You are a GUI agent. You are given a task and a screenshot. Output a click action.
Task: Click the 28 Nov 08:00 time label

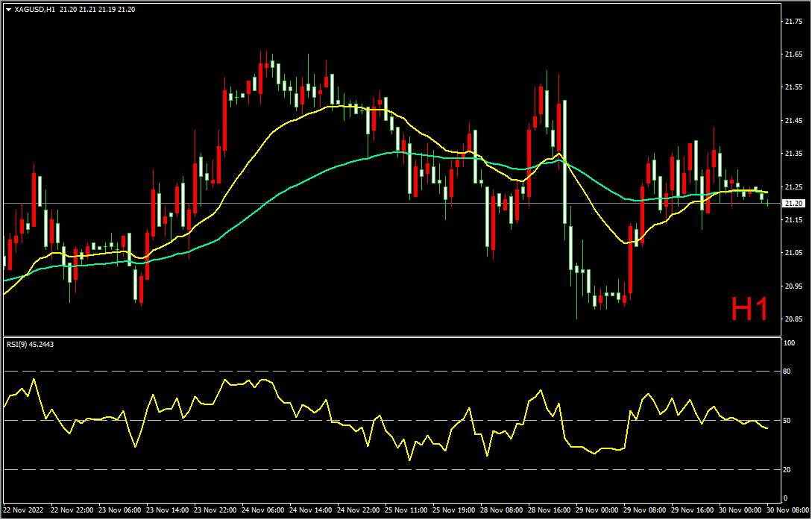[x=501, y=510]
